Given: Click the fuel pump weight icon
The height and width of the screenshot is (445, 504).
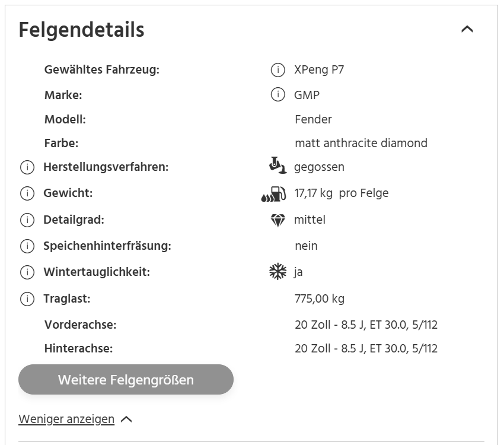Looking at the screenshot, I should (x=273, y=194).
